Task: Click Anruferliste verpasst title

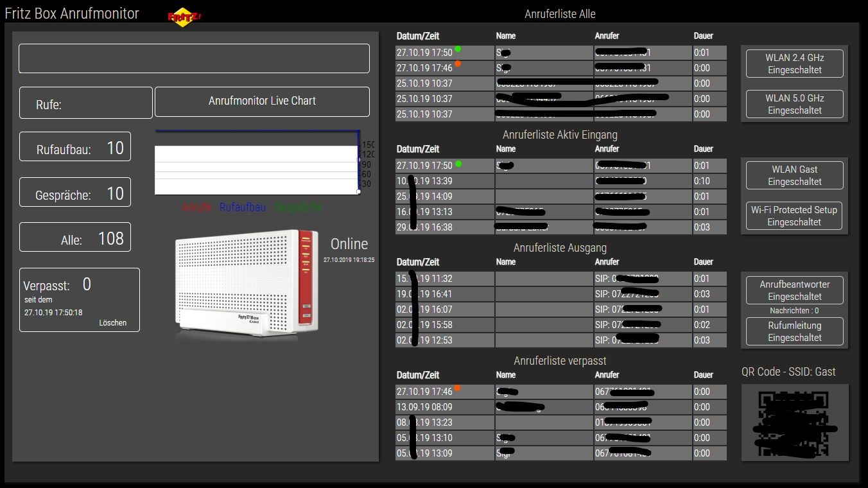Action: [x=560, y=361]
